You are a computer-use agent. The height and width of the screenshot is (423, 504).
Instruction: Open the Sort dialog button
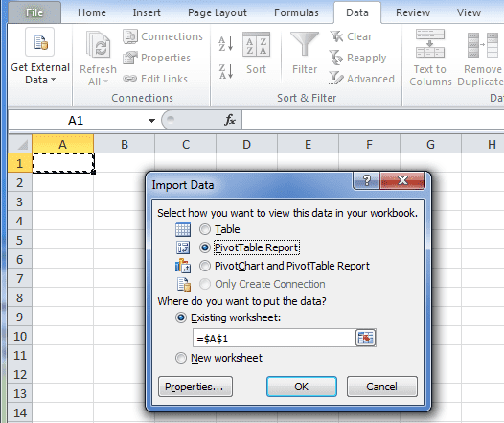[256, 53]
